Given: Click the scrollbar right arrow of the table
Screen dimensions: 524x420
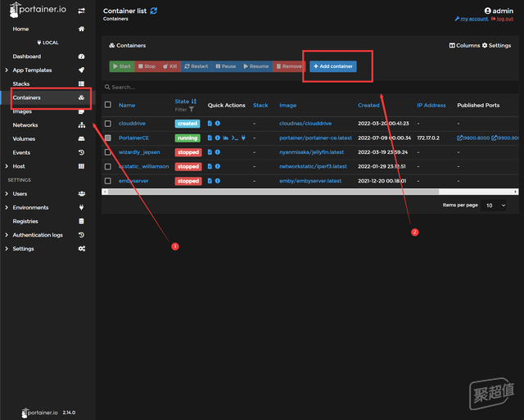Looking at the screenshot, I should [x=516, y=192].
